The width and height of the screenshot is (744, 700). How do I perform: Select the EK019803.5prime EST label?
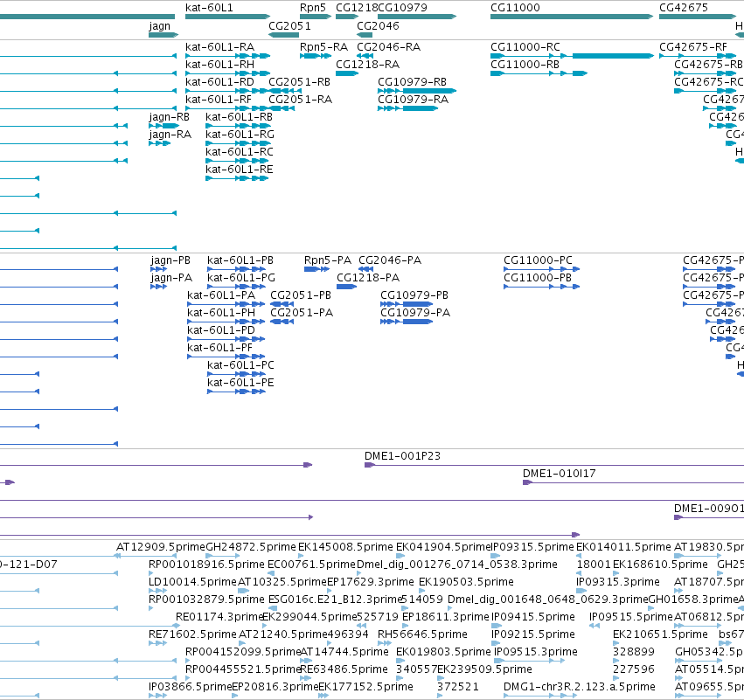[443, 652]
